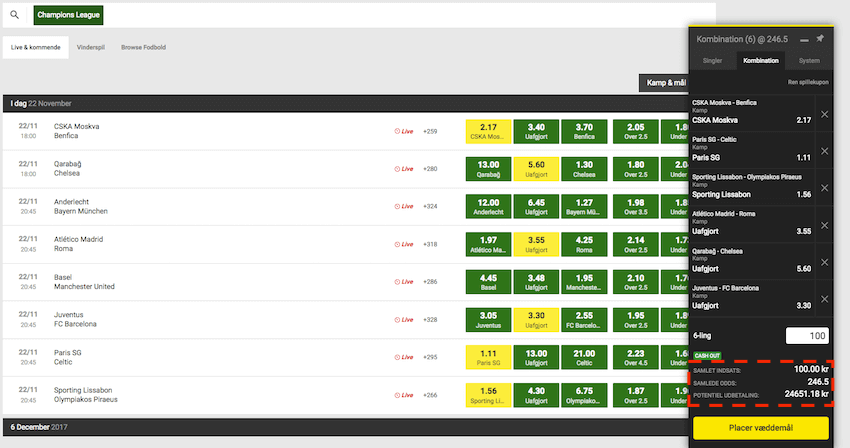Image resolution: width=850 pixels, height=448 pixels.
Task: Click the CASH OUT badge
Action: 707,356
